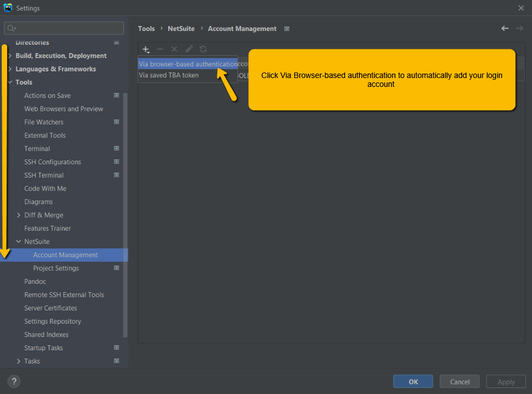532x394 pixels.
Task: Click the settings tree scrollbar
Action: pyautogui.click(x=125, y=215)
